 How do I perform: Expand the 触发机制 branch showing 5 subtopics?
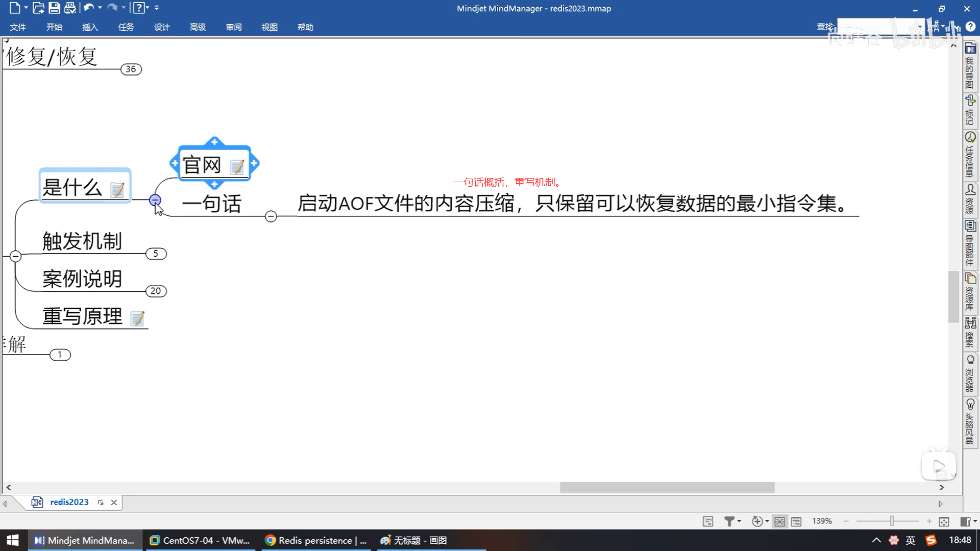point(156,254)
